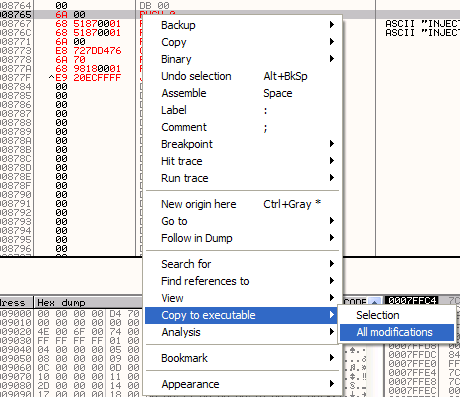The image size is (460, 397).
Task: Open the Breakpoint submenu
Action: 242,144
